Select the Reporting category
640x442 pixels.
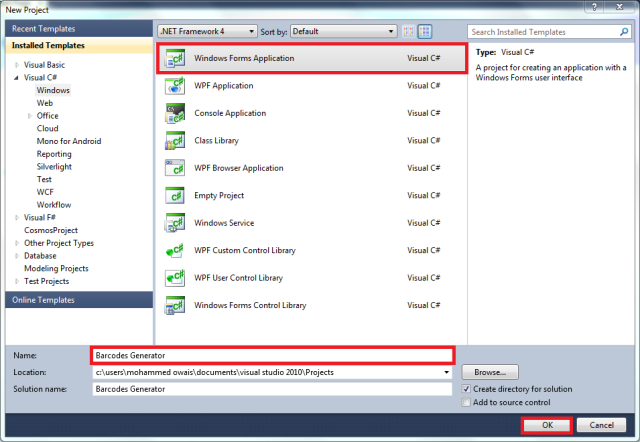tap(54, 154)
